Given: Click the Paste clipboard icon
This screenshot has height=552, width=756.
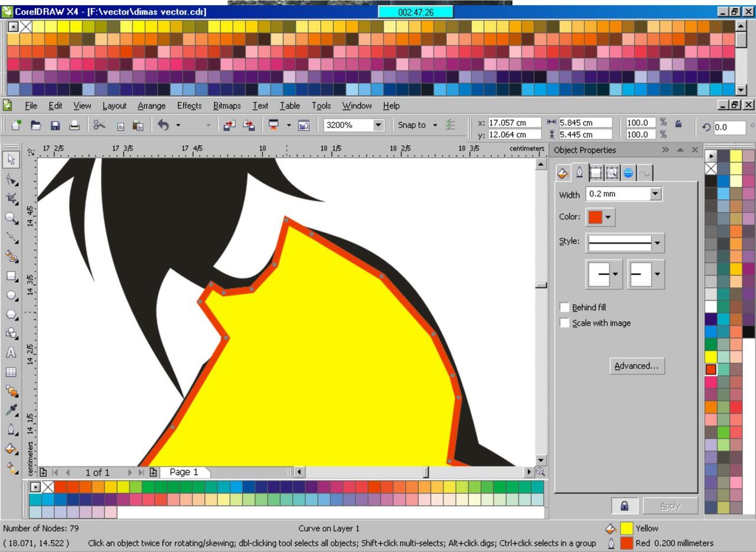Looking at the screenshot, I should click(138, 125).
